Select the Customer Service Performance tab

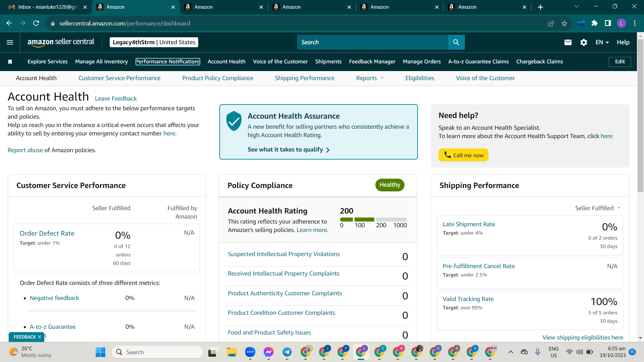tap(119, 78)
